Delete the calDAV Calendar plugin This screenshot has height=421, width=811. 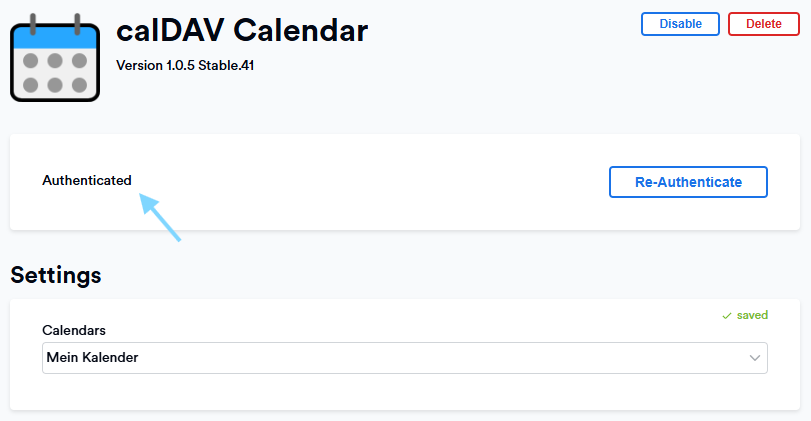click(763, 24)
